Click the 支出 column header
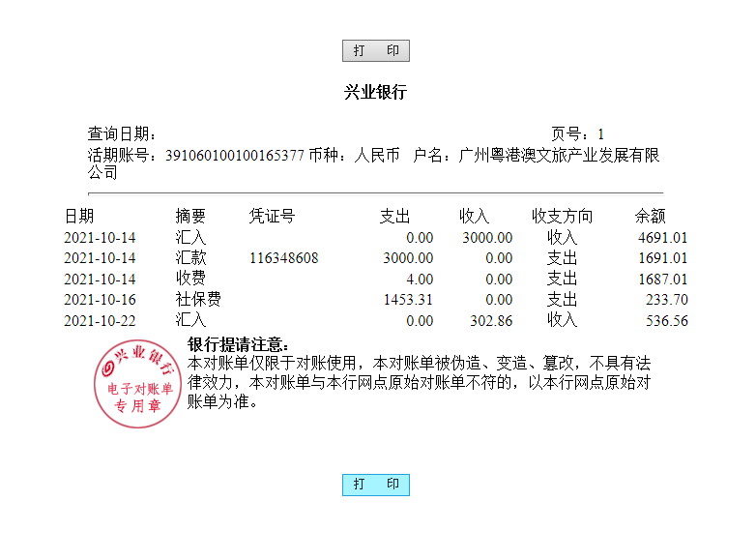Image resolution: width=756 pixels, height=560 pixels. 394,216
